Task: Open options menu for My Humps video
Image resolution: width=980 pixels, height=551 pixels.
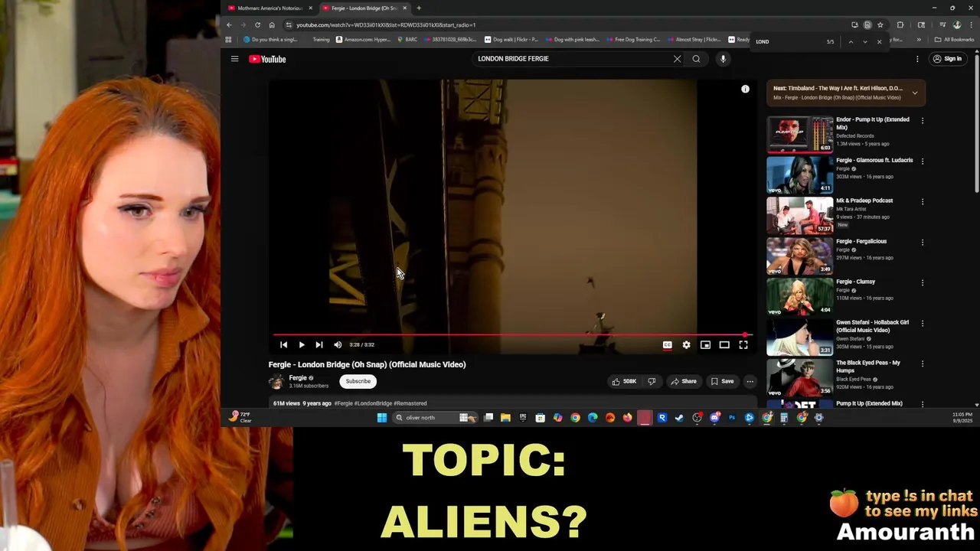Action: click(922, 364)
